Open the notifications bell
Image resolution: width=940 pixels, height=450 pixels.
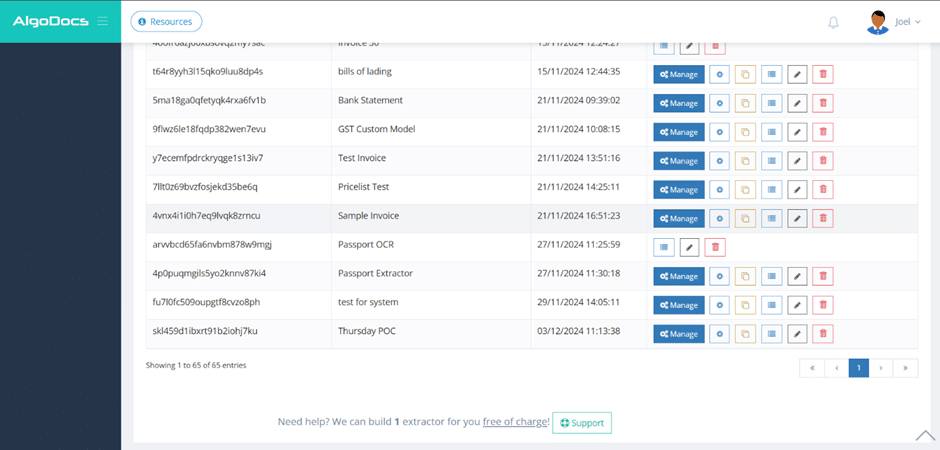833,22
